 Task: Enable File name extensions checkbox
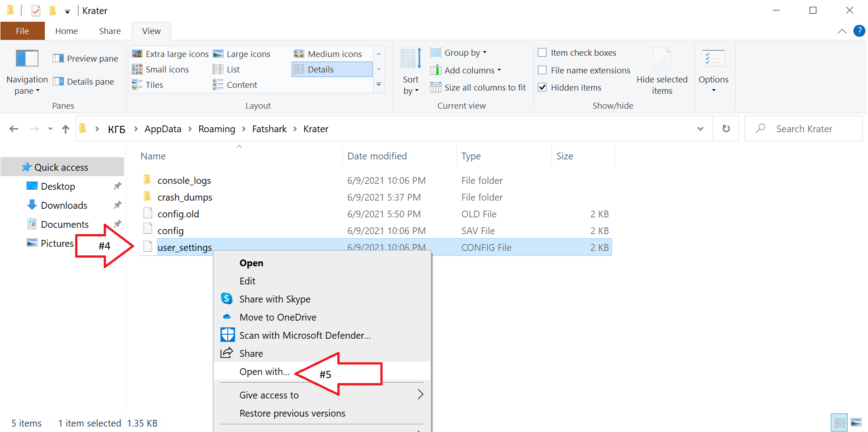[542, 70]
